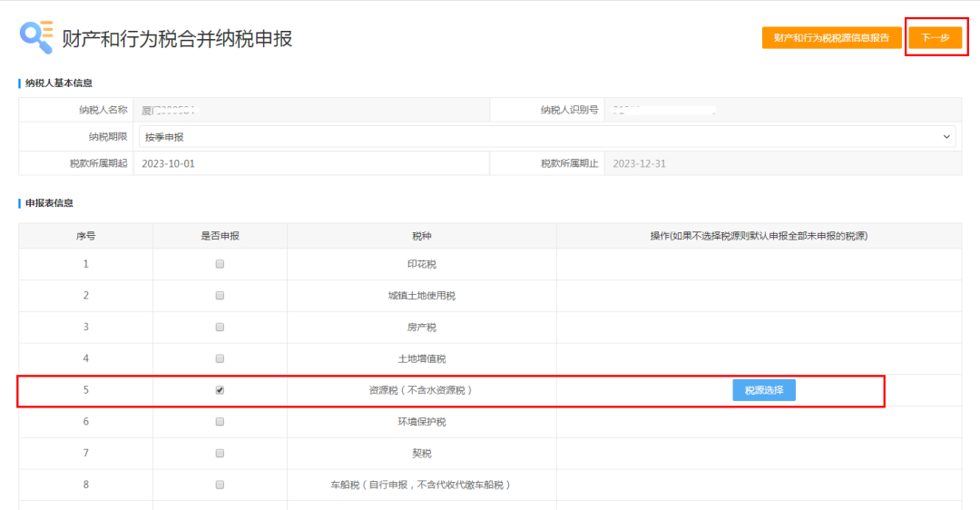Image resolution: width=980 pixels, height=510 pixels.
Task: Check the 印花税 checkbox
Action: pos(220,264)
